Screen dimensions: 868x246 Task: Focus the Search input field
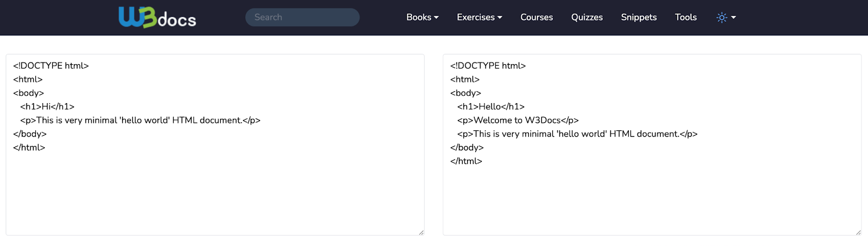tap(302, 17)
